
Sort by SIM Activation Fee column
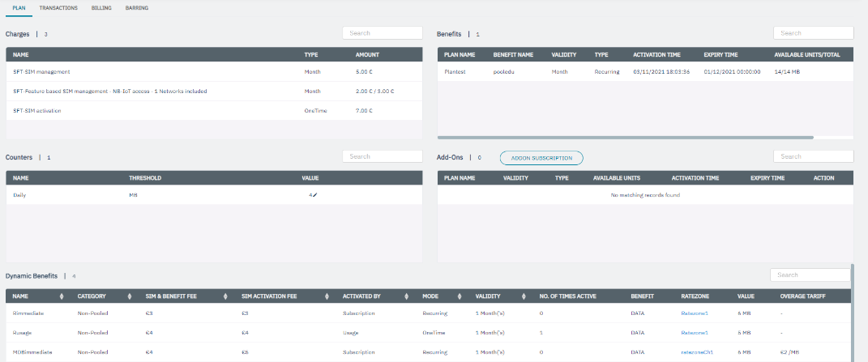pyautogui.click(x=326, y=296)
